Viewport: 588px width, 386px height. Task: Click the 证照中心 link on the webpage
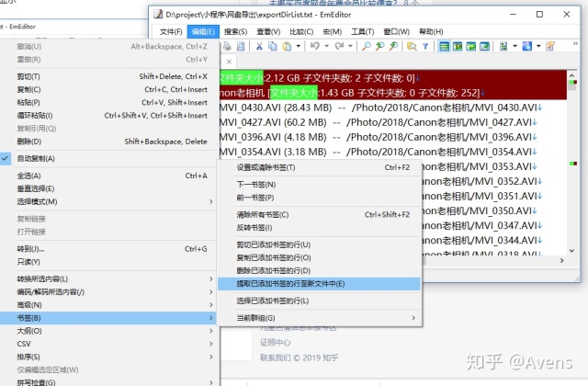point(276,343)
